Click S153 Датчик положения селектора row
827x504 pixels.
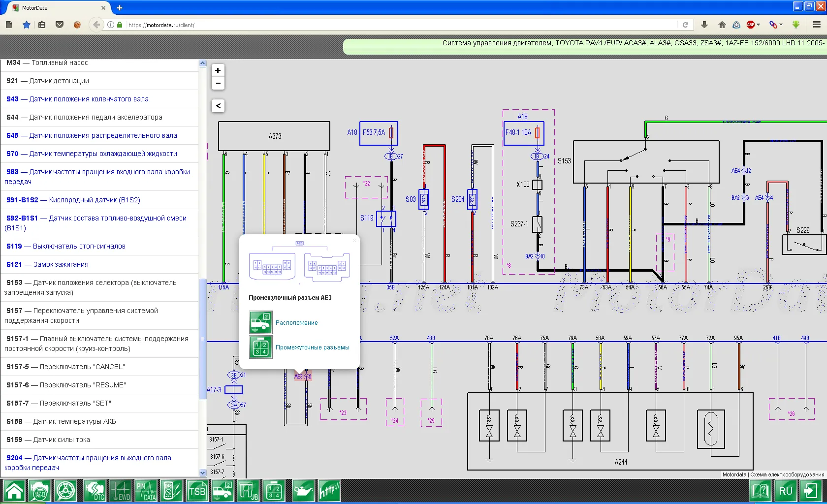[99, 287]
